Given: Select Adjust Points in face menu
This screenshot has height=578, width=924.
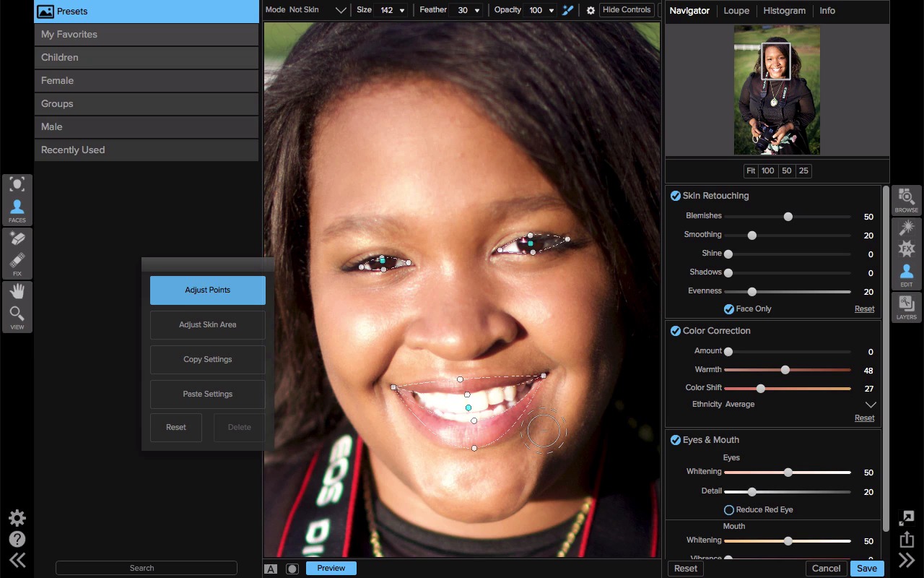Looking at the screenshot, I should 208,290.
